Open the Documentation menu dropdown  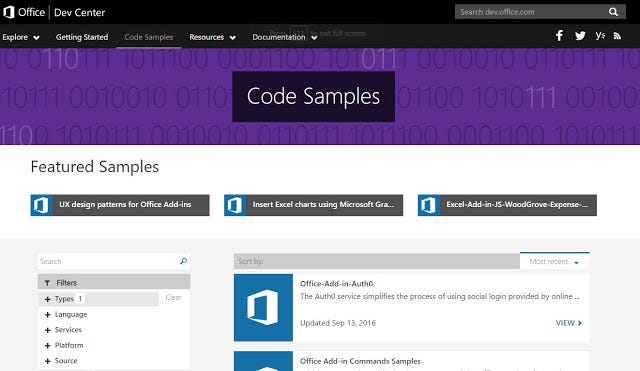[284, 37]
